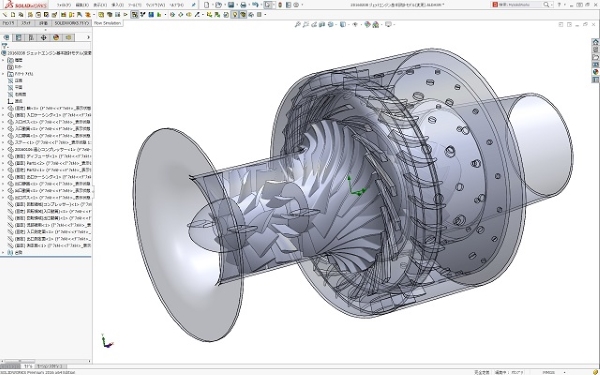600x375 pixels.
Task: Click the Help question mark button
Action: point(559,5)
